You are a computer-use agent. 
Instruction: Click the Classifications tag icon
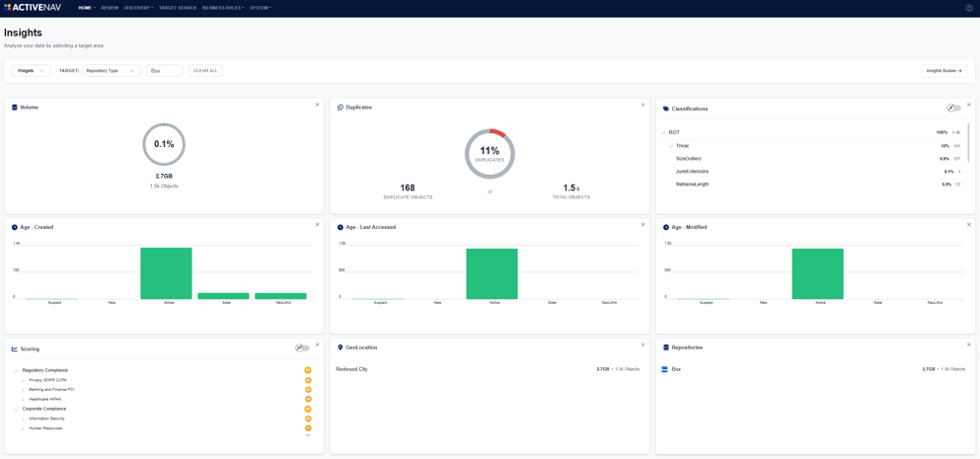pyautogui.click(x=666, y=109)
